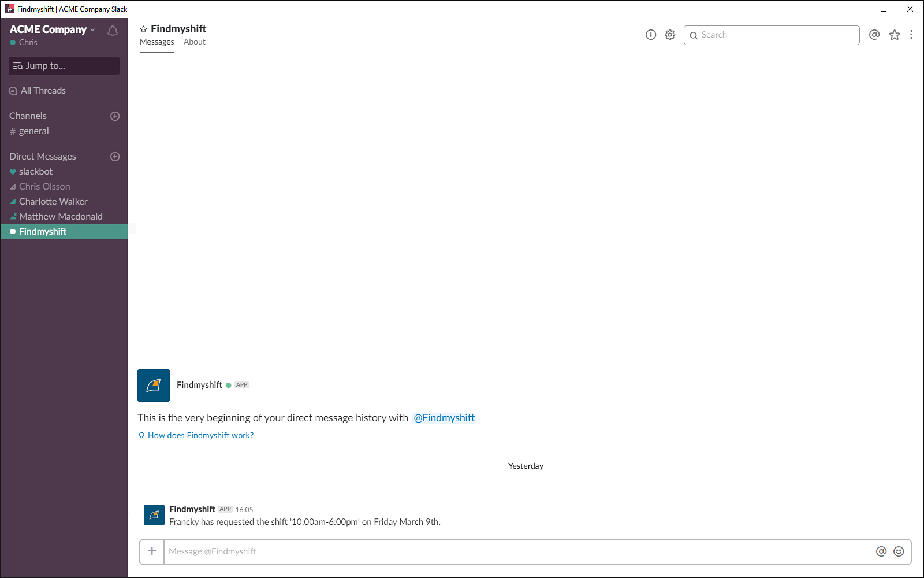Screen dimensions: 924x578
Task: Open slackbot direct message
Action: (31, 172)
